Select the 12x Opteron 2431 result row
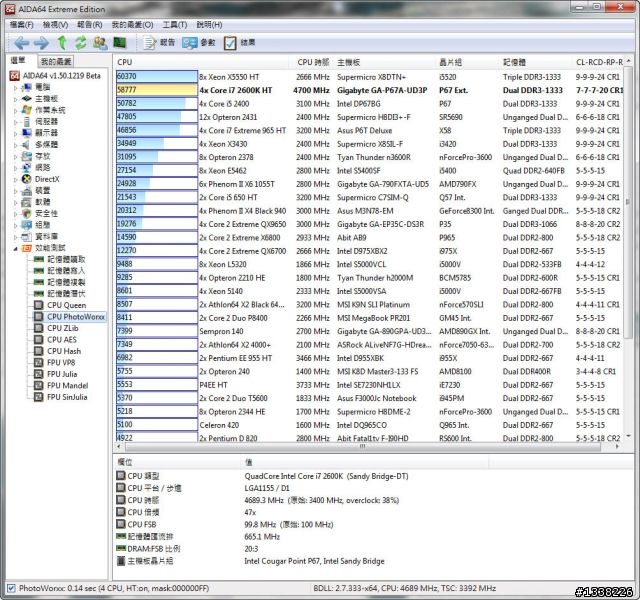 pyautogui.click(x=369, y=117)
